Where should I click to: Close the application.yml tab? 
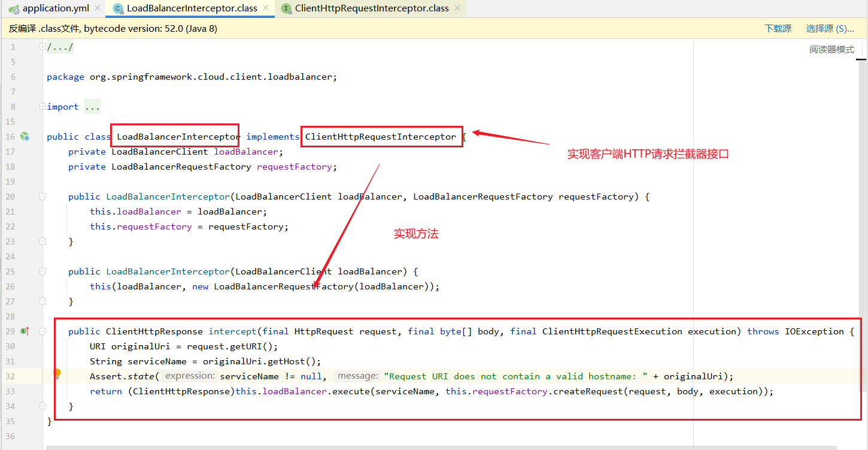(98, 8)
